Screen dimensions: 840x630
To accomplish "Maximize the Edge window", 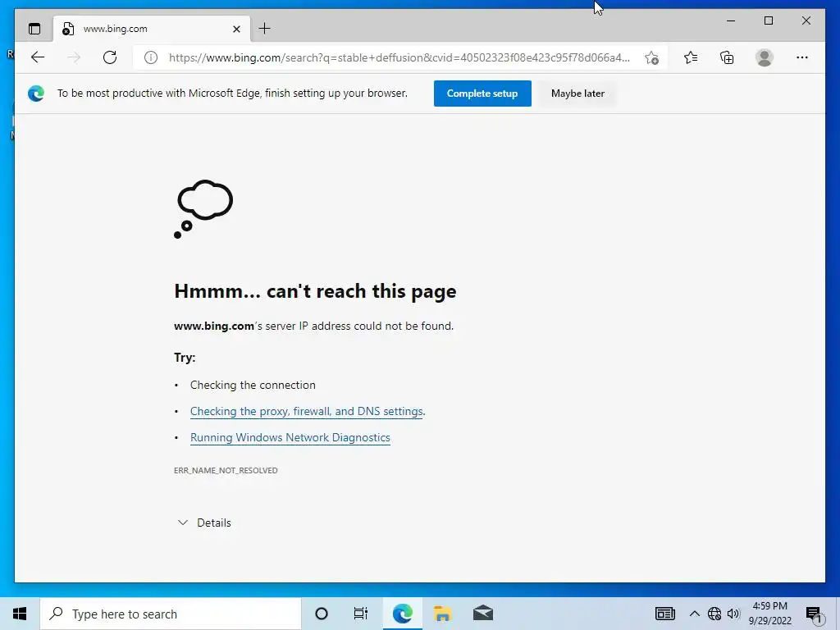I will point(768,21).
